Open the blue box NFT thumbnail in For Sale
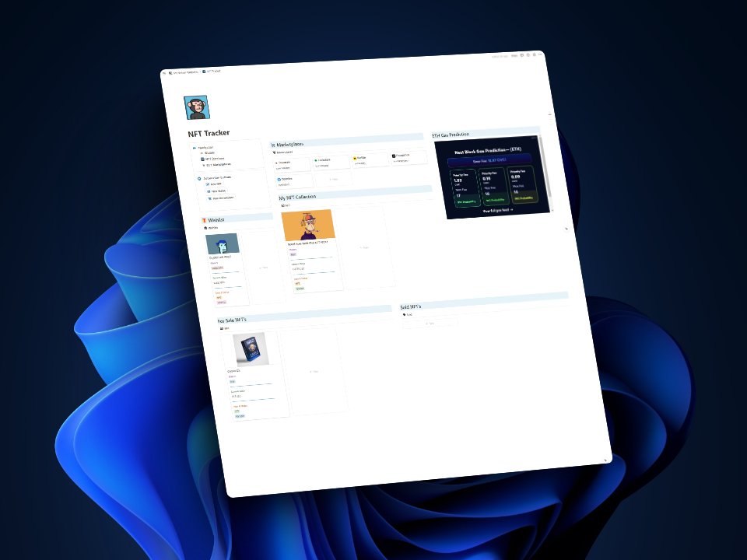 pyautogui.click(x=250, y=349)
